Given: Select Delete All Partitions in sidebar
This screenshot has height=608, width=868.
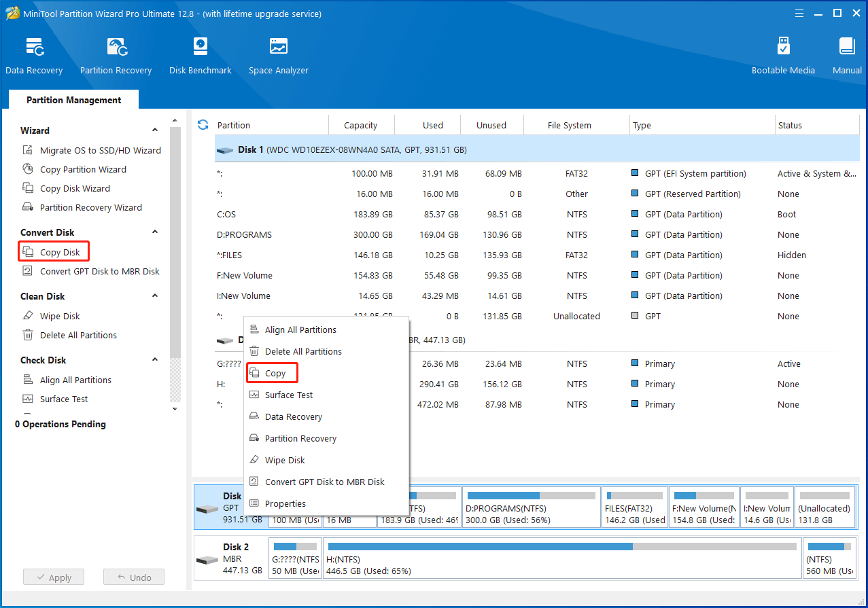Looking at the screenshot, I should click(69, 336).
